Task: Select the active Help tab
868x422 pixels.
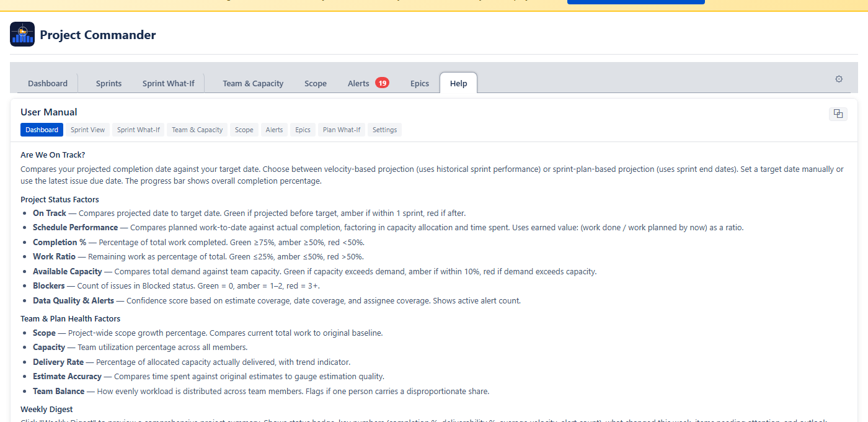Action: click(x=458, y=83)
